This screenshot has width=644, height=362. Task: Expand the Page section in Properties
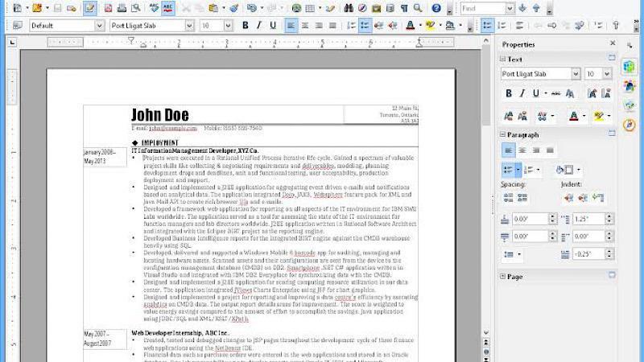coord(502,276)
